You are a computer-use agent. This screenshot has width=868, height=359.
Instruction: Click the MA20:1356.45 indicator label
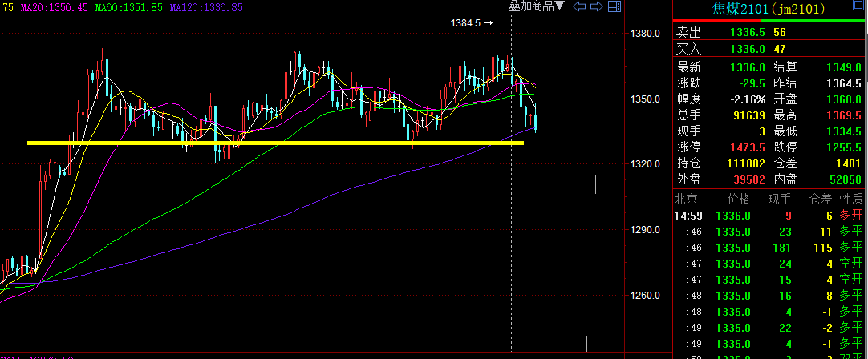tap(55, 8)
